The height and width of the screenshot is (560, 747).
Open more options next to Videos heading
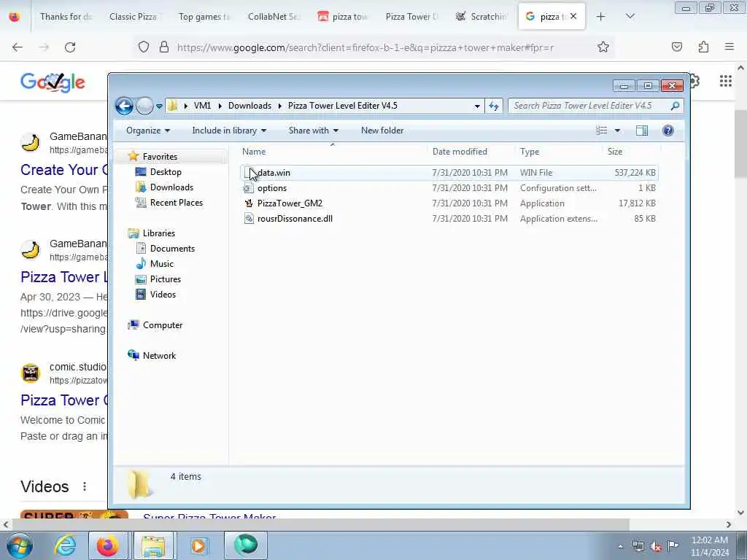click(x=85, y=486)
